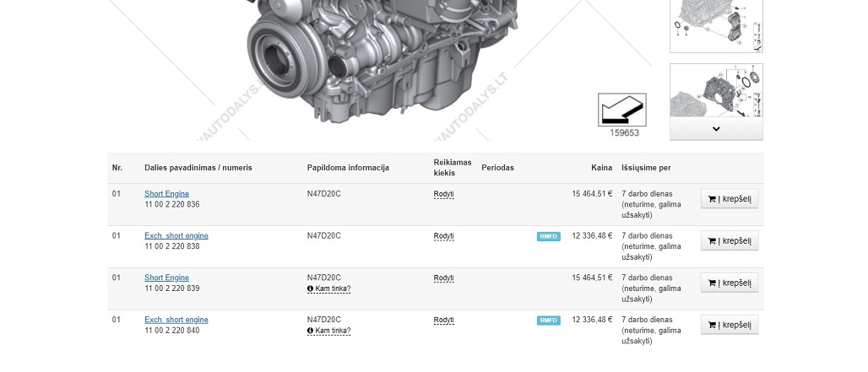Click the RMFD badge in the 11 00 2 220 838 row

[548, 236]
